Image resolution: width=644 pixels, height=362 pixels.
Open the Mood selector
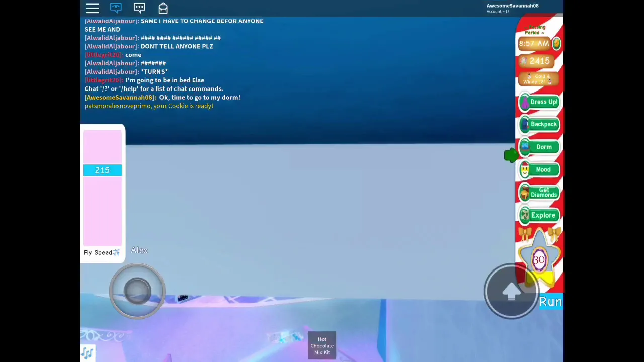click(539, 170)
